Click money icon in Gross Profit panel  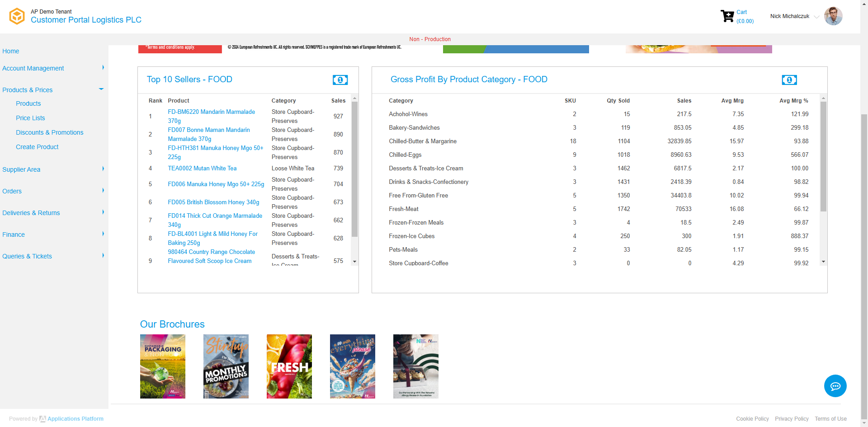point(789,80)
